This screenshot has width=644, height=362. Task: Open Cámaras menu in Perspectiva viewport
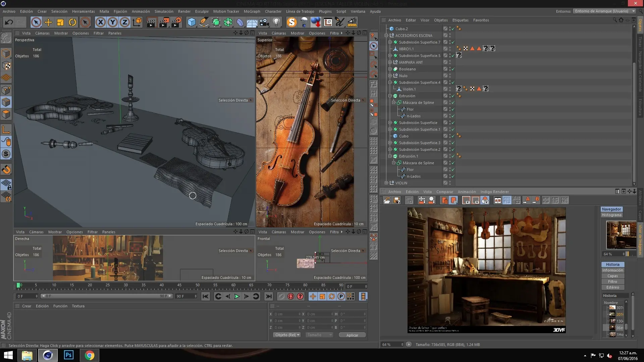point(42,33)
